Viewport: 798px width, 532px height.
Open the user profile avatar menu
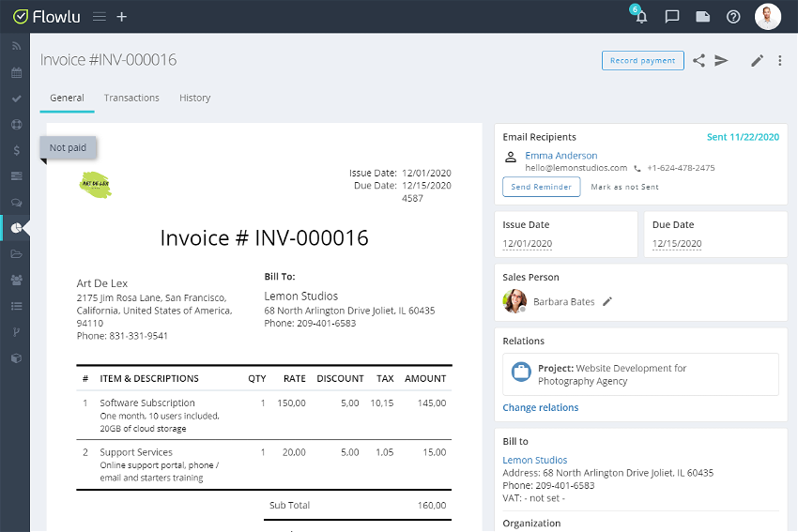point(767,16)
